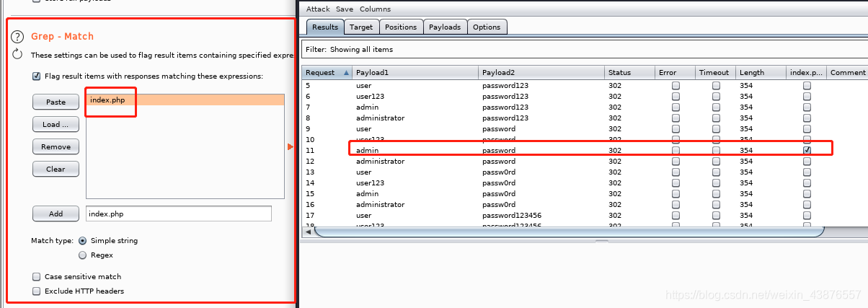Click the results table left scroll arrow
Screen dimensions: 868x308
coord(308,232)
